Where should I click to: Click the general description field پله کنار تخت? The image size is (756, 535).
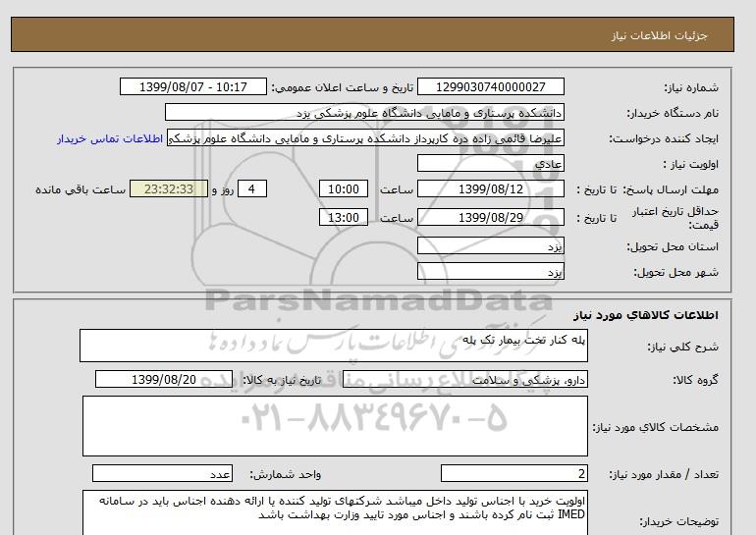(334, 346)
